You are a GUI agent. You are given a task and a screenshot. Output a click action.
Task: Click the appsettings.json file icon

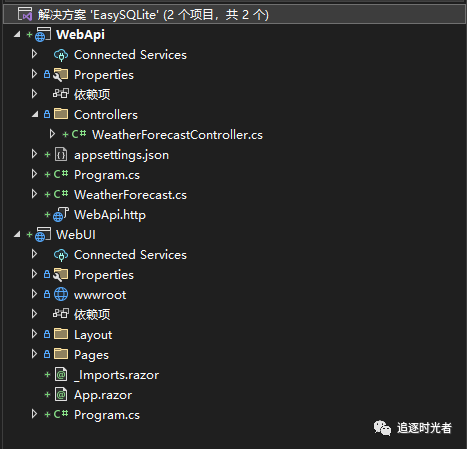61,155
